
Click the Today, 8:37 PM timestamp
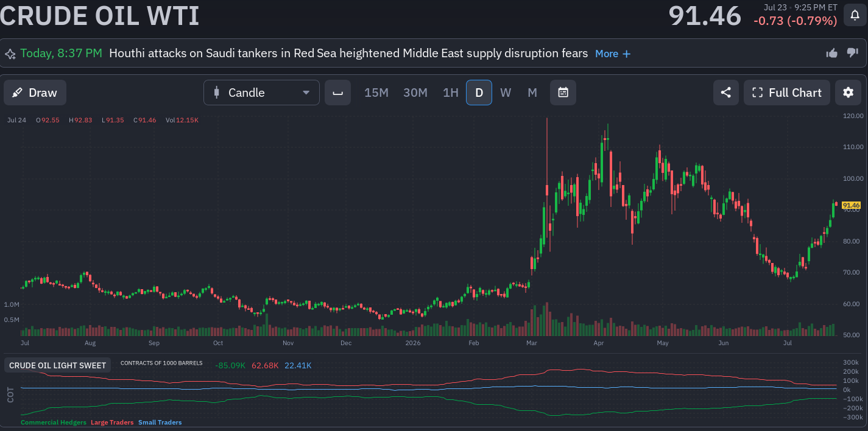(x=61, y=54)
